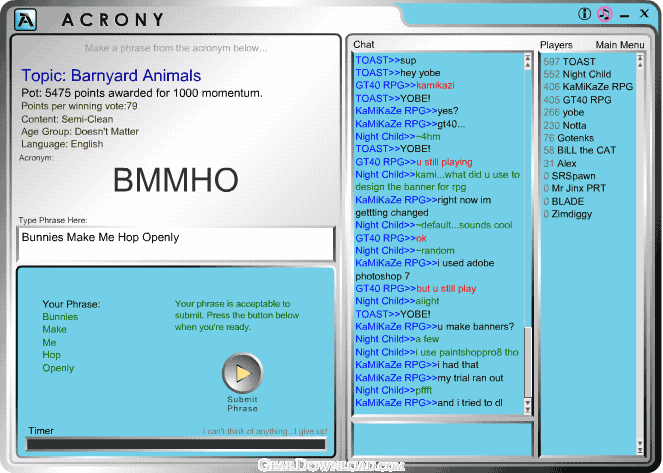The width and height of the screenshot is (663, 473).
Task: Select player Night Child in list
Action: [x=577, y=74]
